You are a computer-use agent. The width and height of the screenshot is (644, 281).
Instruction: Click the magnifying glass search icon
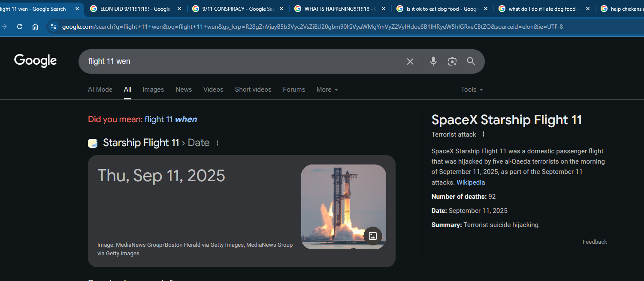point(471,61)
